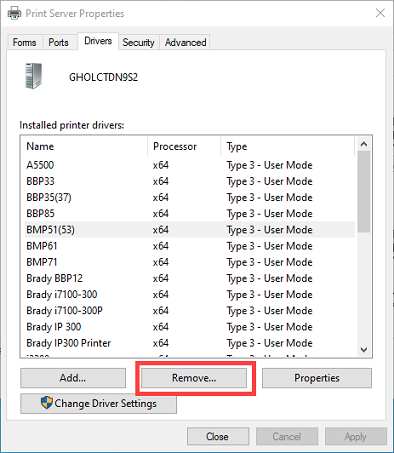The image size is (394, 453).
Task: Click the Close button
Action: point(218,436)
